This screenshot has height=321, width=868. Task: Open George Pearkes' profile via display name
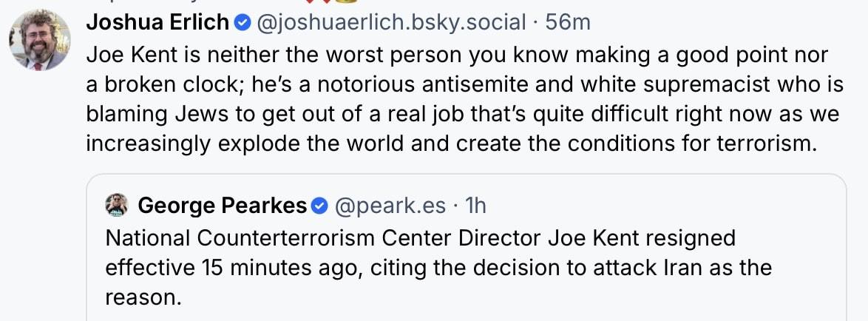coord(222,205)
